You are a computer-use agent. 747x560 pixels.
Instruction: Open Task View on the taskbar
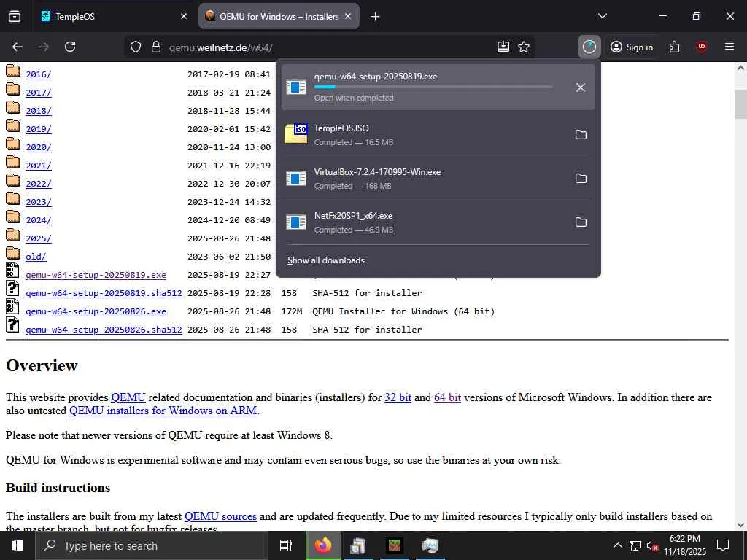point(286,545)
